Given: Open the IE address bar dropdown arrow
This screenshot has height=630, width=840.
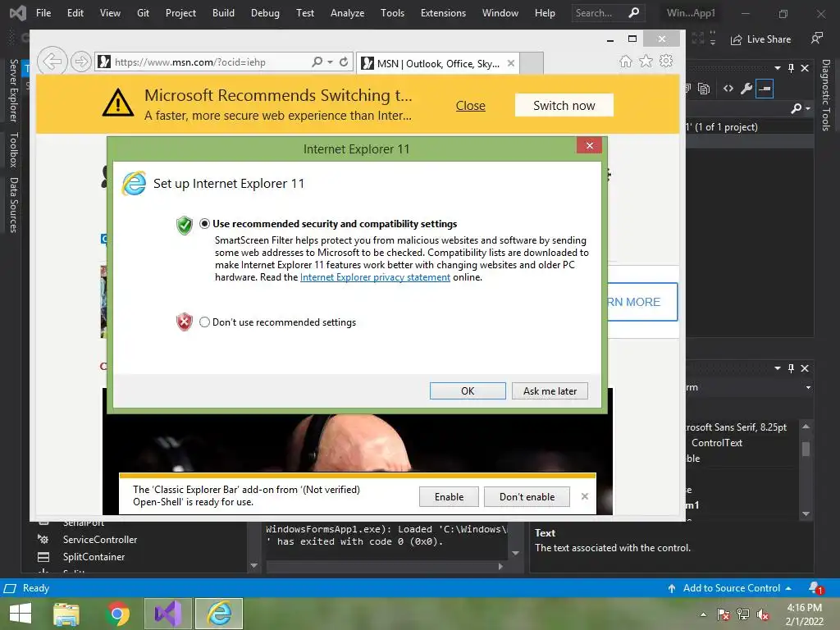Looking at the screenshot, I should [330, 62].
